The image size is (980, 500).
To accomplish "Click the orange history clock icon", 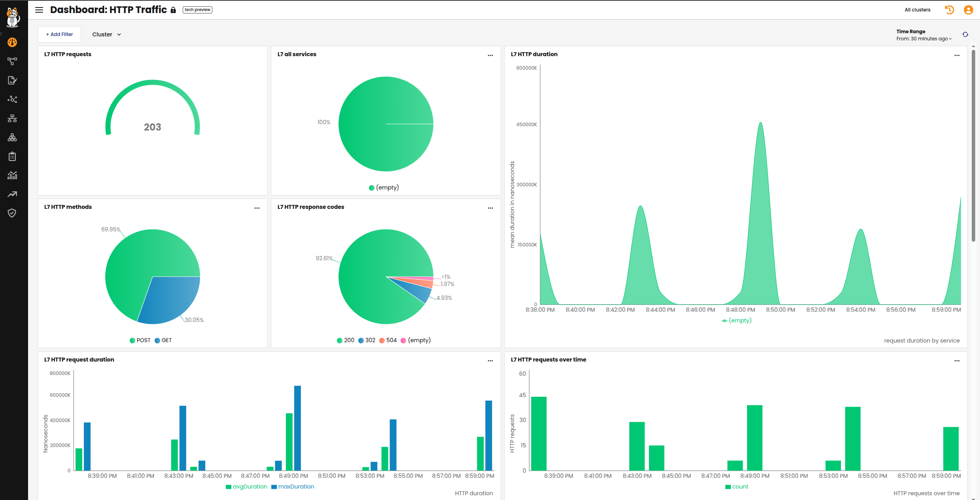I will pos(949,10).
